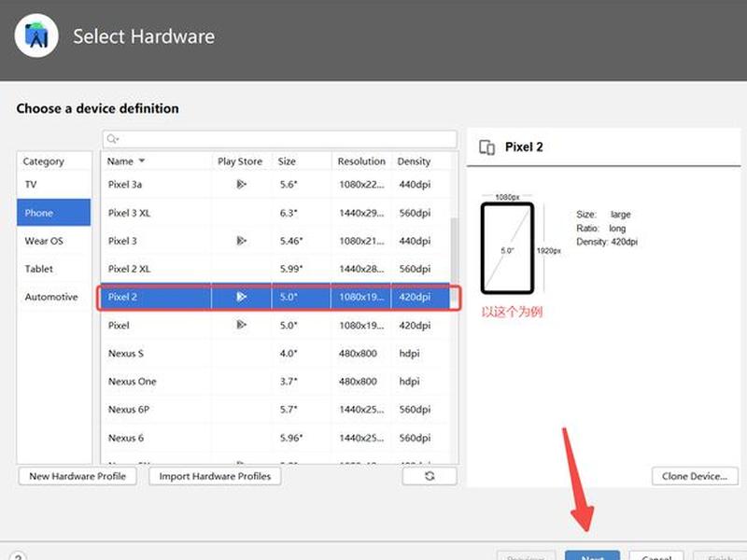This screenshot has height=560, width=747.
Task: Select the Nexus 6P device row
Action: point(275,410)
